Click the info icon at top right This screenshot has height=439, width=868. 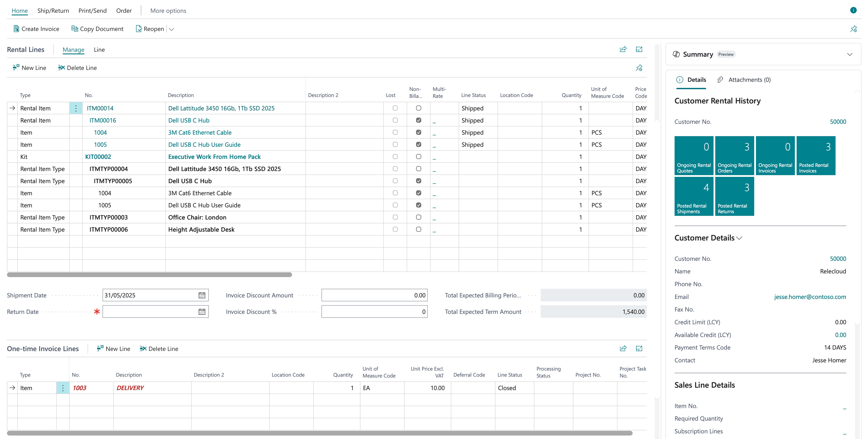pos(853,10)
